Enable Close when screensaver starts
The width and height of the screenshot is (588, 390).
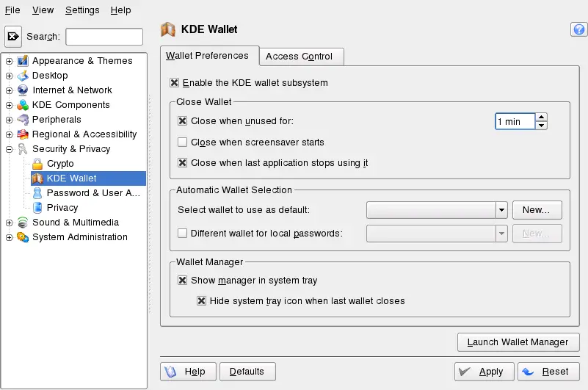pos(183,142)
